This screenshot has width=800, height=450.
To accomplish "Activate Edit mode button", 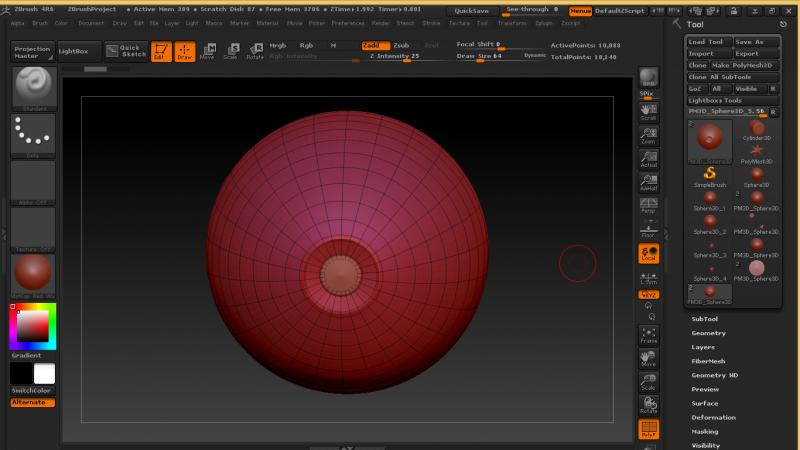I will click(x=161, y=51).
